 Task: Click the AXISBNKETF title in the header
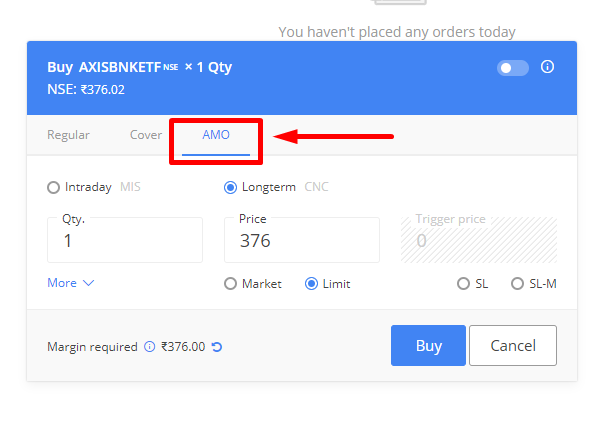point(119,67)
